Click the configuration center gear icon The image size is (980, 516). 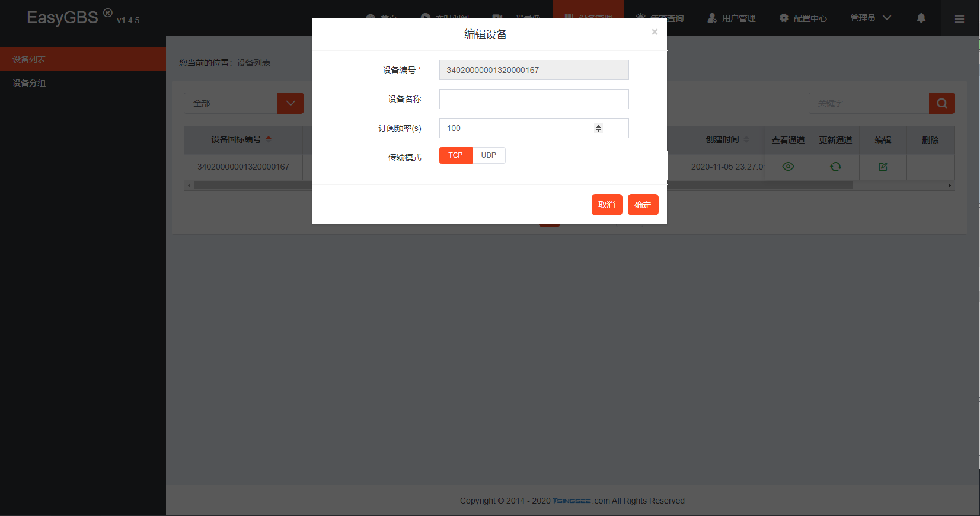pos(784,18)
